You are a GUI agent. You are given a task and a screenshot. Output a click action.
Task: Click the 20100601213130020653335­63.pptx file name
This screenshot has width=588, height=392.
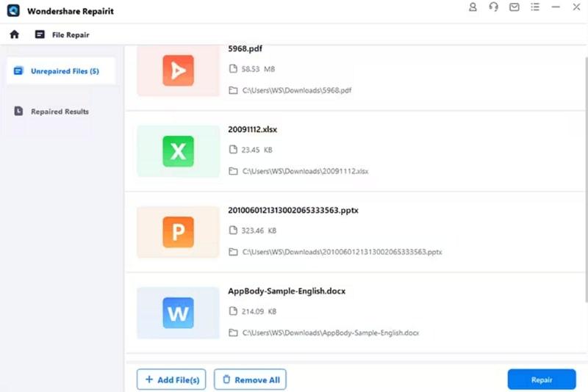click(x=293, y=211)
